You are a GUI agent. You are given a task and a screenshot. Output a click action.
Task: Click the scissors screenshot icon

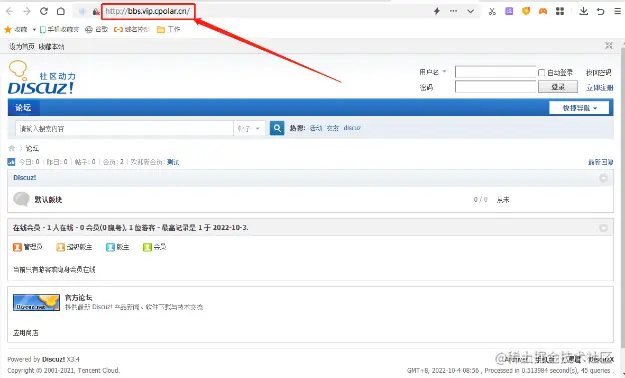[492, 11]
